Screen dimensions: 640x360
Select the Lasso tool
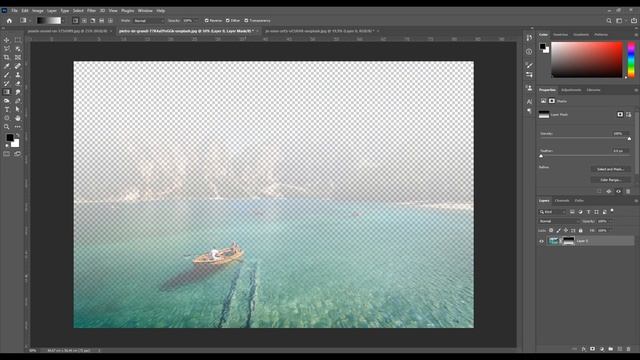pos(7,49)
